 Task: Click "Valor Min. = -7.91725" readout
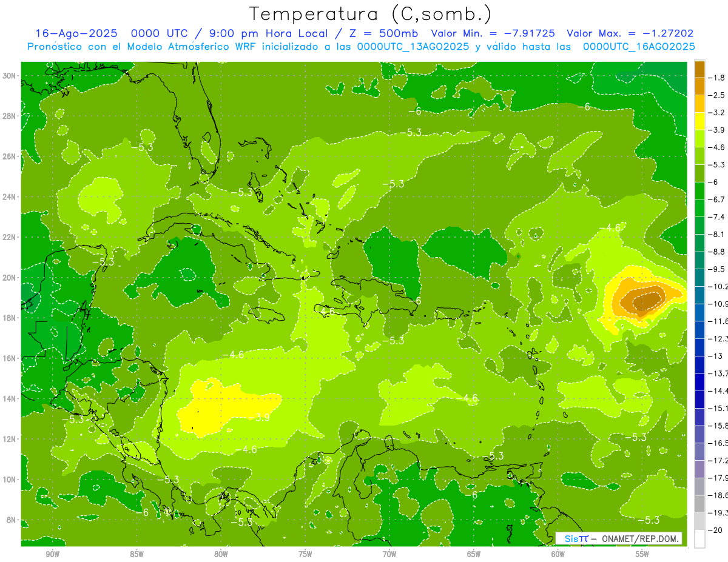pos(493,33)
